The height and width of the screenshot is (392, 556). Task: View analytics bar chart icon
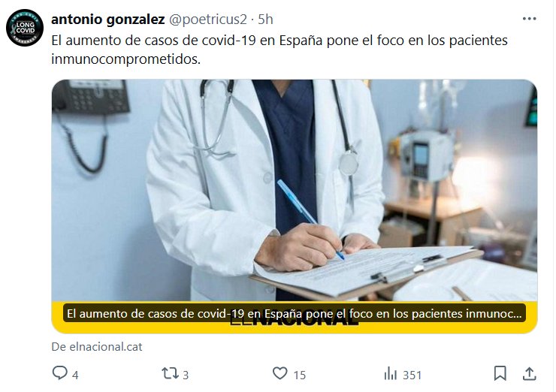click(391, 374)
